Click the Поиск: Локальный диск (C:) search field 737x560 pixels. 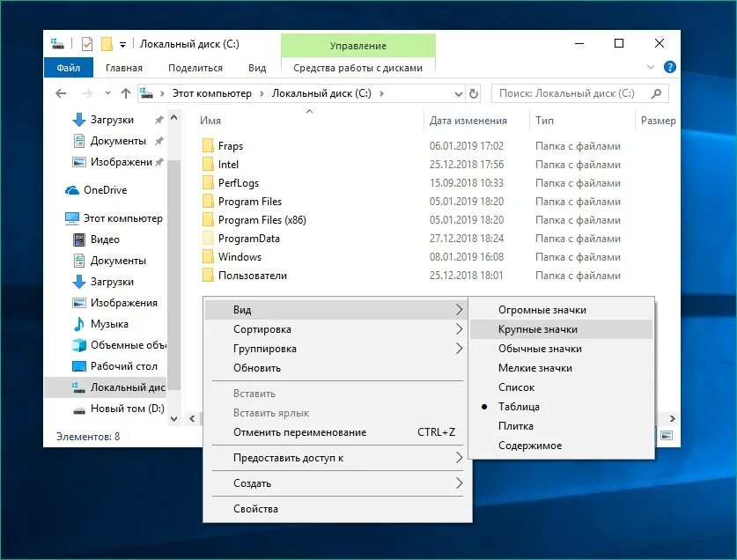(579, 93)
